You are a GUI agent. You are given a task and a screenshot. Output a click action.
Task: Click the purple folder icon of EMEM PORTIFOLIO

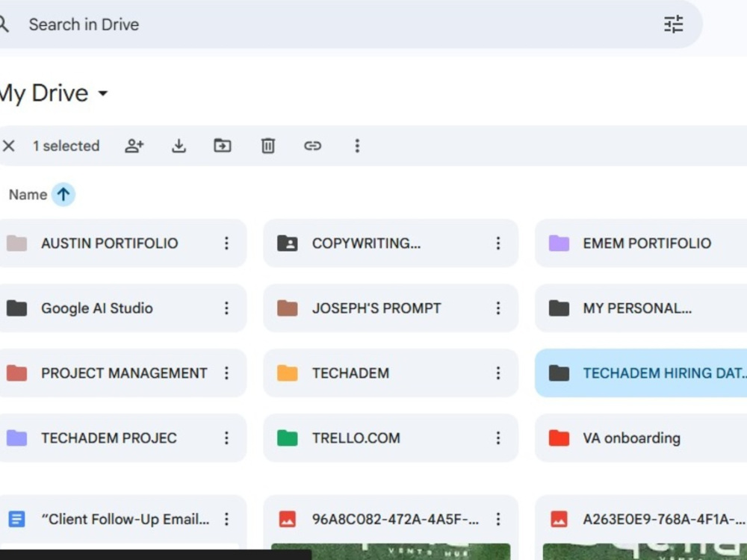tap(559, 243)
